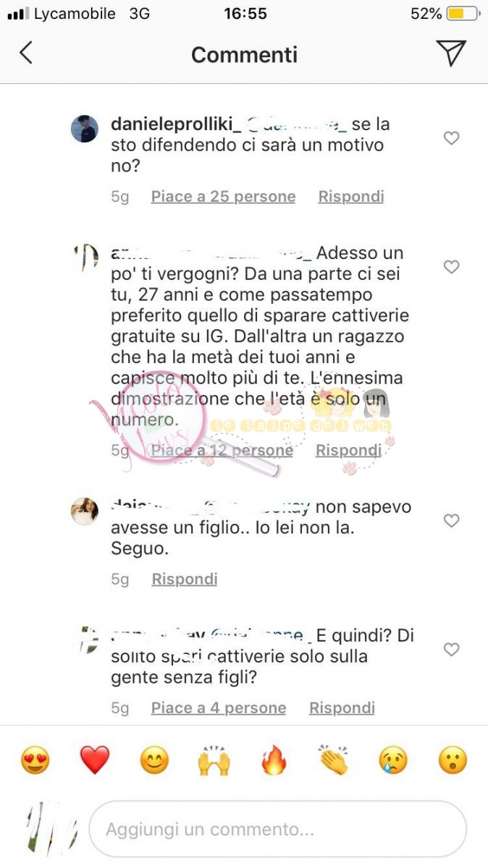Open 'Piace a 25 persone' likes list
The height and width of the screenshot is (868, 488).
pos(223,197)
